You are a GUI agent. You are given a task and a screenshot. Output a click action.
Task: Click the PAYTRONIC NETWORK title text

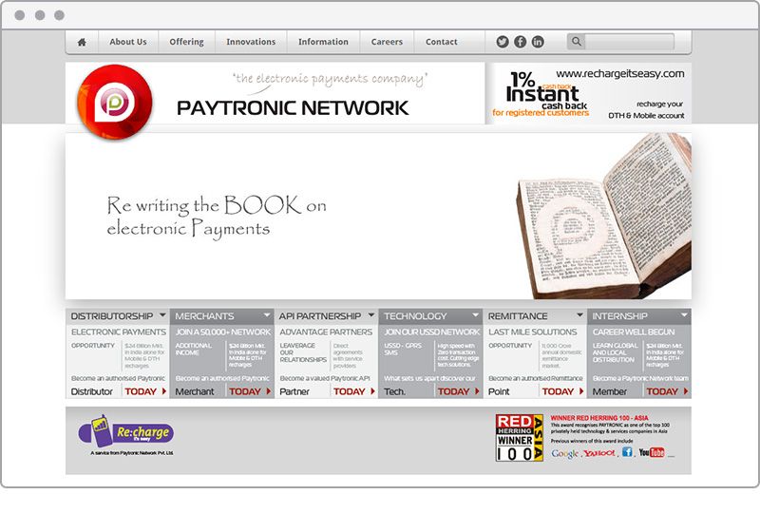293,108
